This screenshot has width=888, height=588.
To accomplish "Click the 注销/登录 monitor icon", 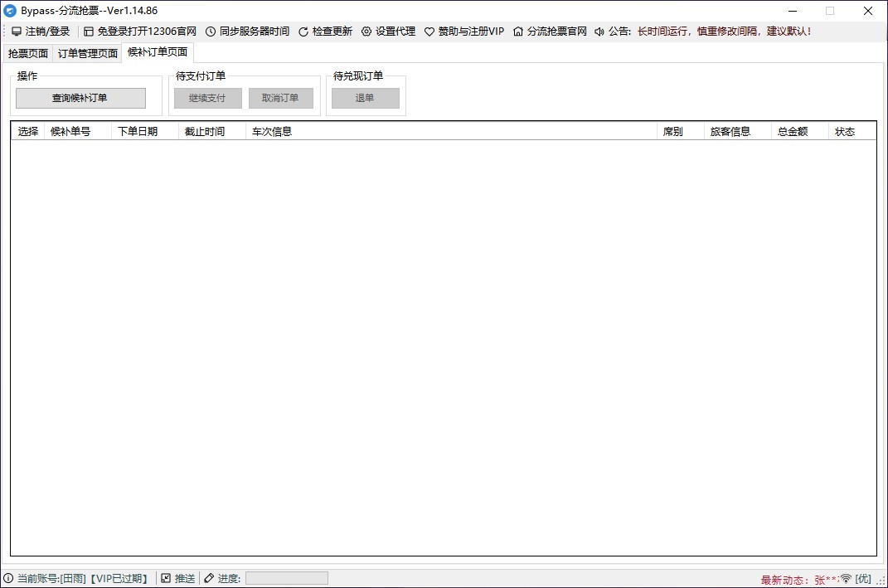I will click(x=17, y=32).
